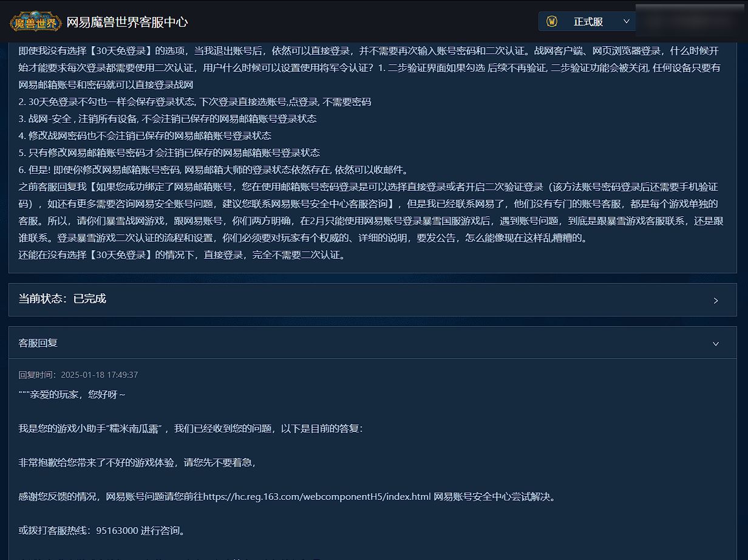Open the hc.reg.163.com account security URL

317,497
